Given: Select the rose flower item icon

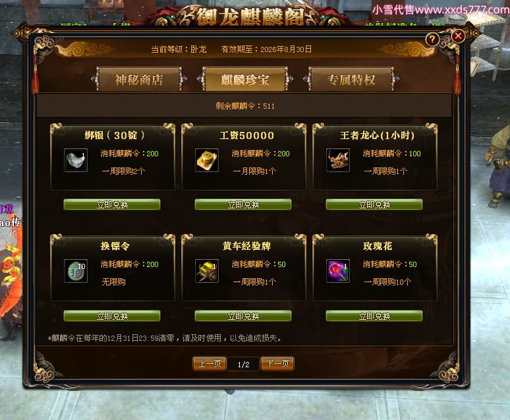Looking at the screenshot, I should [338, 271].
